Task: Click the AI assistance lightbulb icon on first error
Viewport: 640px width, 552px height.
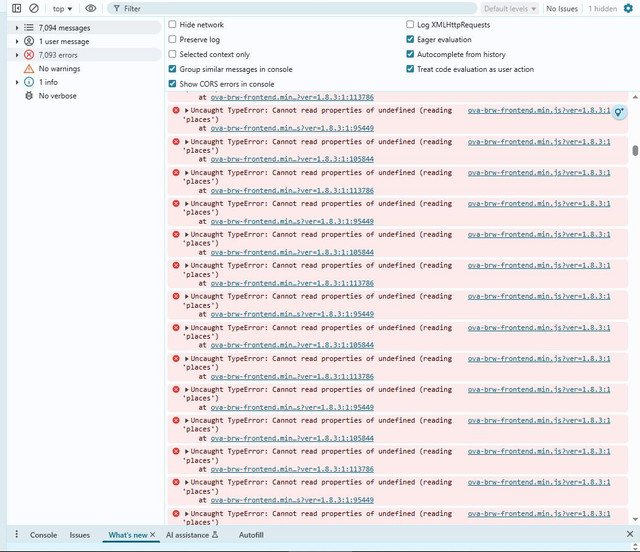Action: pyautogui.click(x=619, y=112)
